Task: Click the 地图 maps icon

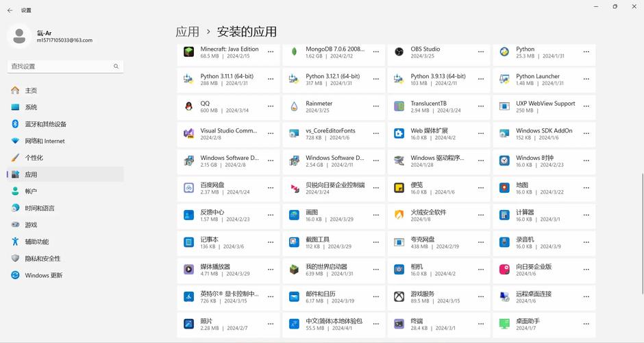Action: [x=504, y=188]
